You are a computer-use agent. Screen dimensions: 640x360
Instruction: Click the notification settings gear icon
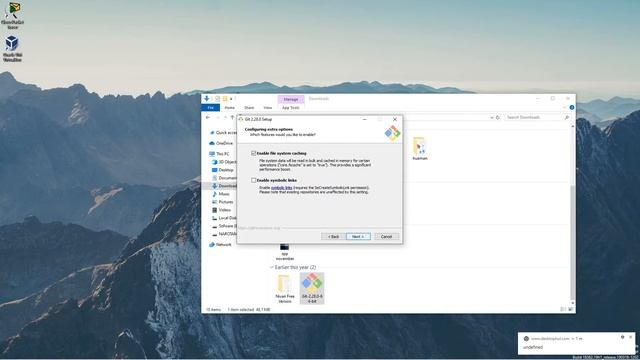[x=622, y=337]
